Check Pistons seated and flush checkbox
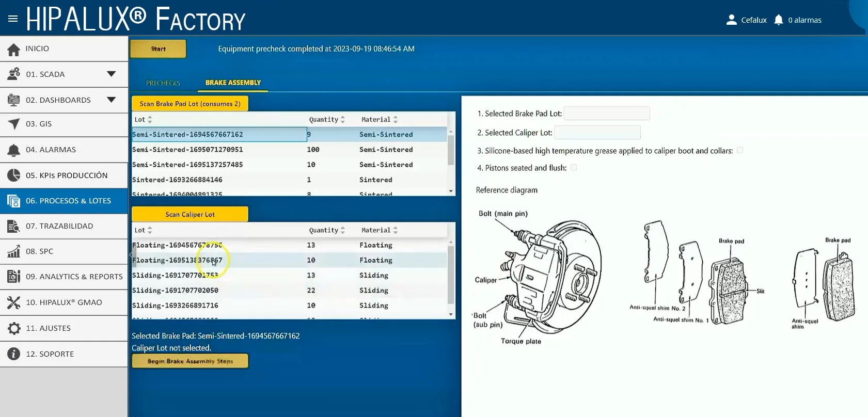The image size is (868, 417). coord(574,167)
